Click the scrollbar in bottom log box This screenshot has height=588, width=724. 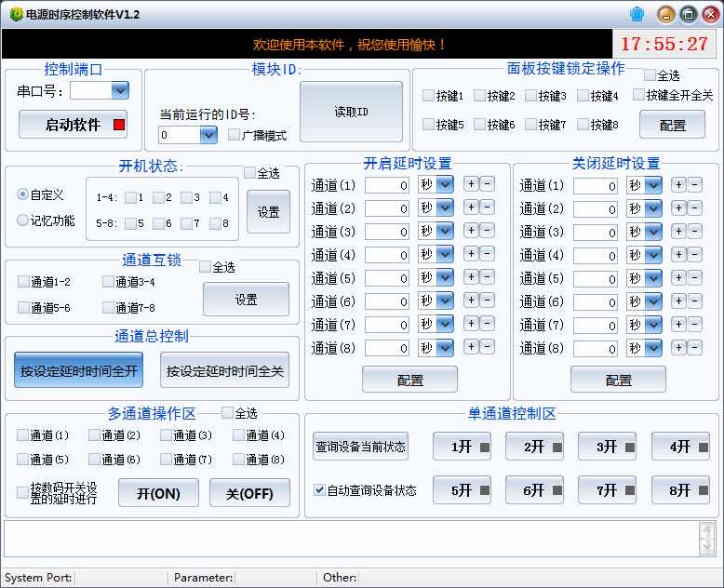tap(707, 538)
